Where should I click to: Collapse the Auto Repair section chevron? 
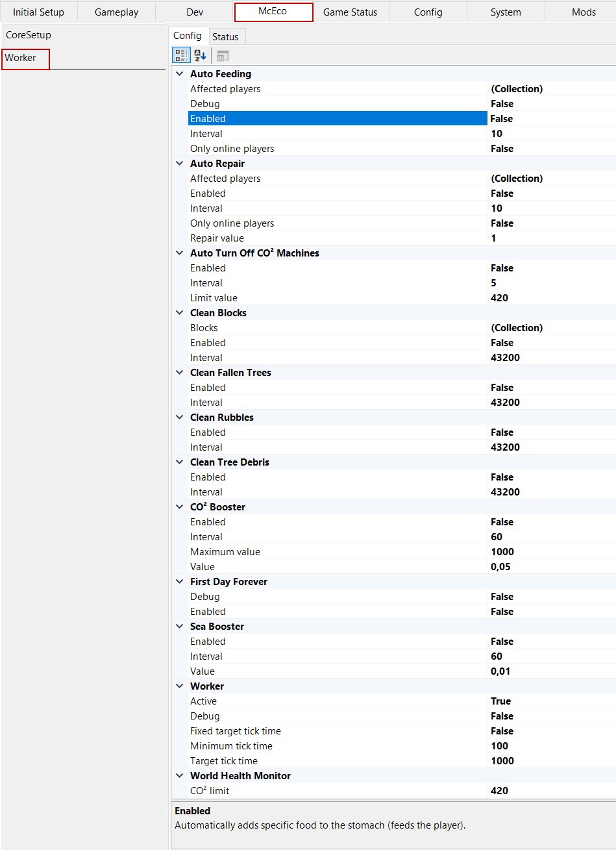point(180,164)
